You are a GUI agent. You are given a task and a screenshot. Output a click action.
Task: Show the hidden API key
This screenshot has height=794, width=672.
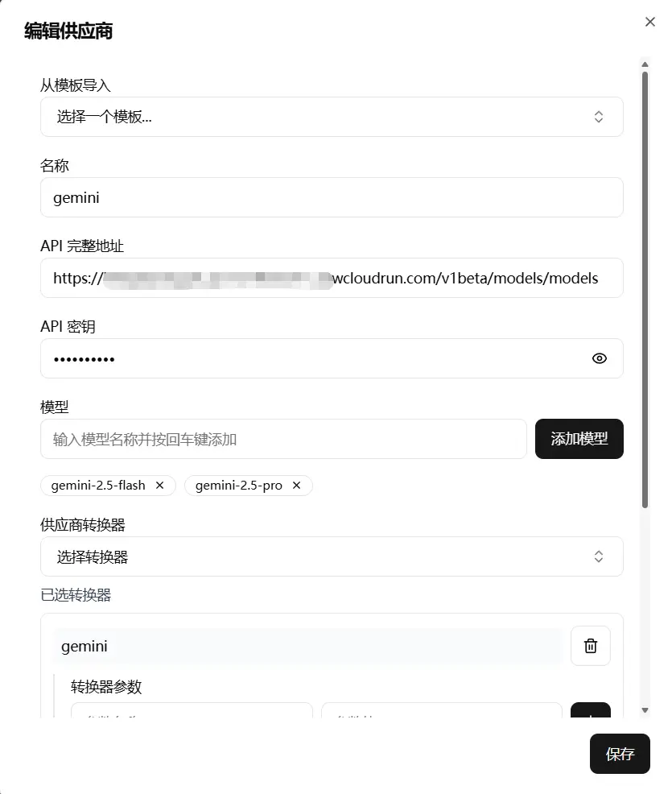(x=599, y=358)
